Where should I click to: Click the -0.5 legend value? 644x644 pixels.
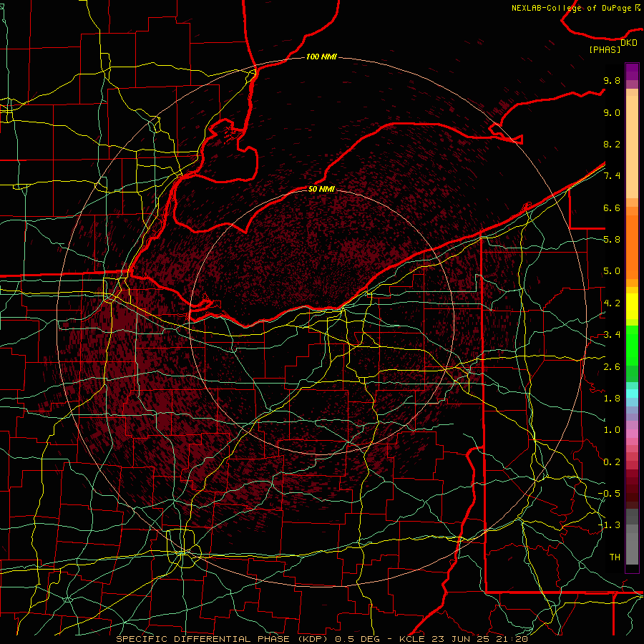[609, 494]
